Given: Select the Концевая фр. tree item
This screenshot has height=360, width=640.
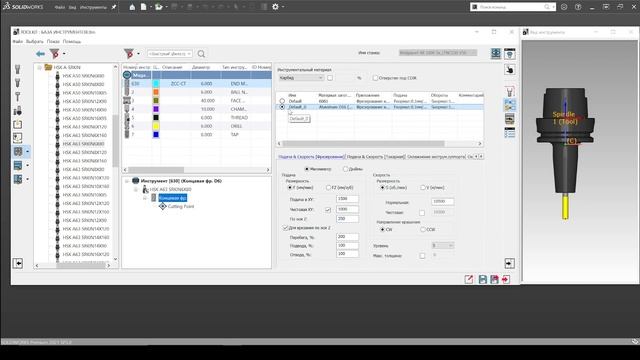Looking at the screenshot, I should click(x=173, y=198).
